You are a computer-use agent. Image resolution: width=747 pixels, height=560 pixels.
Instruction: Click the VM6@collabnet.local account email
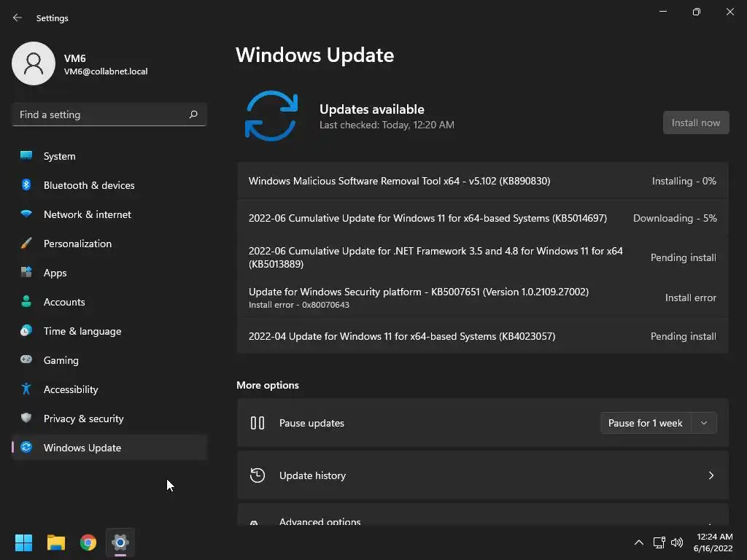tap(106, 71)
